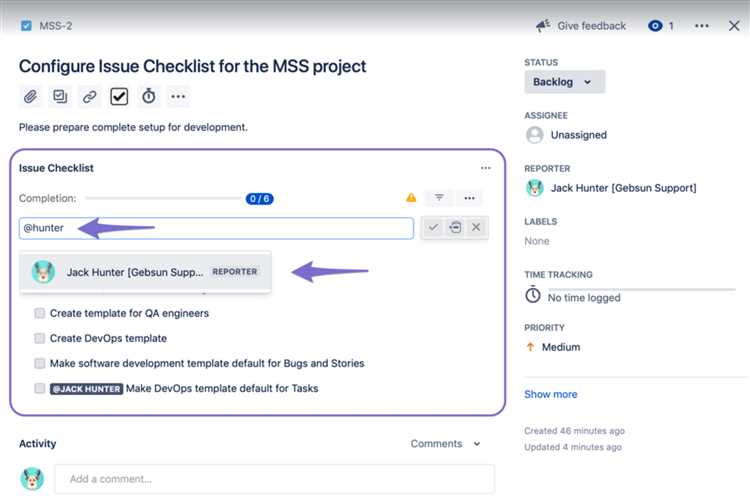750x502 pixels.
Task: Click the MSS-2 issue key link
Action: [x=55, y=26]
